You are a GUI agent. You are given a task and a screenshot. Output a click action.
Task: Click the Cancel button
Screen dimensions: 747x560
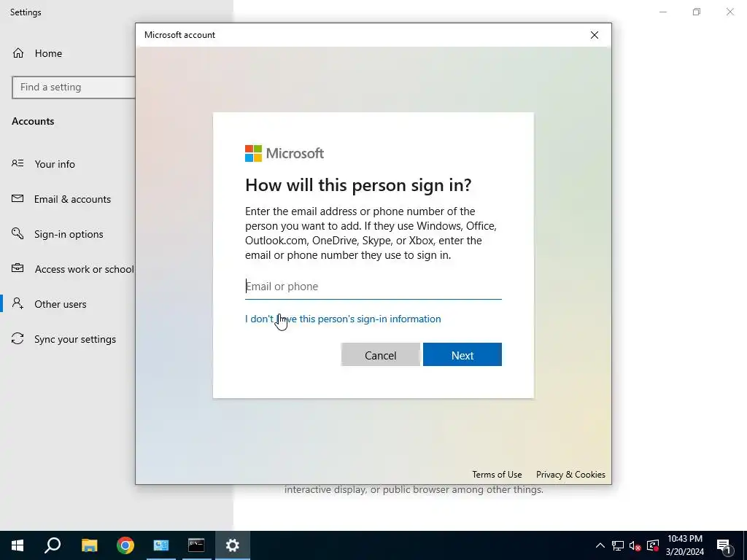[x=381, y=355]
